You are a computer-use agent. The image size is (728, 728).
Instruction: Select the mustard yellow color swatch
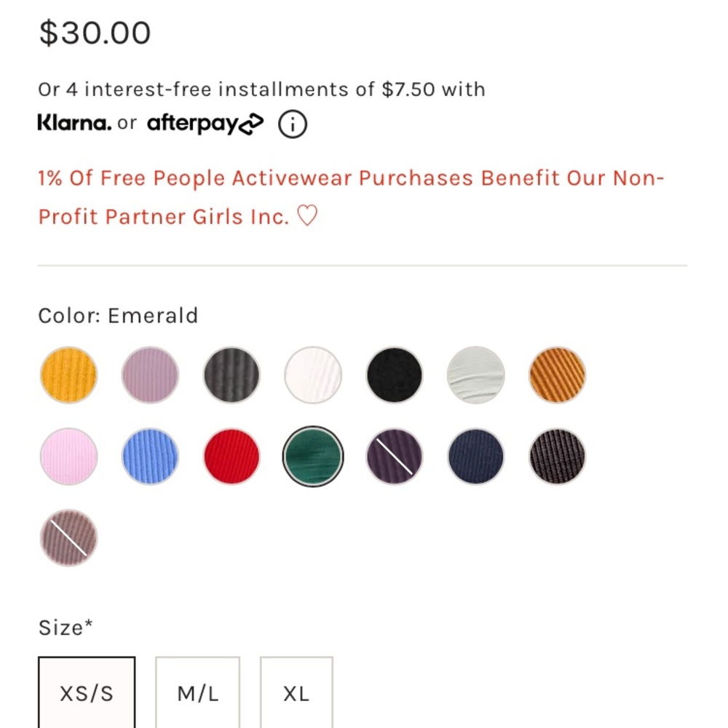click(x=68, y=375)
